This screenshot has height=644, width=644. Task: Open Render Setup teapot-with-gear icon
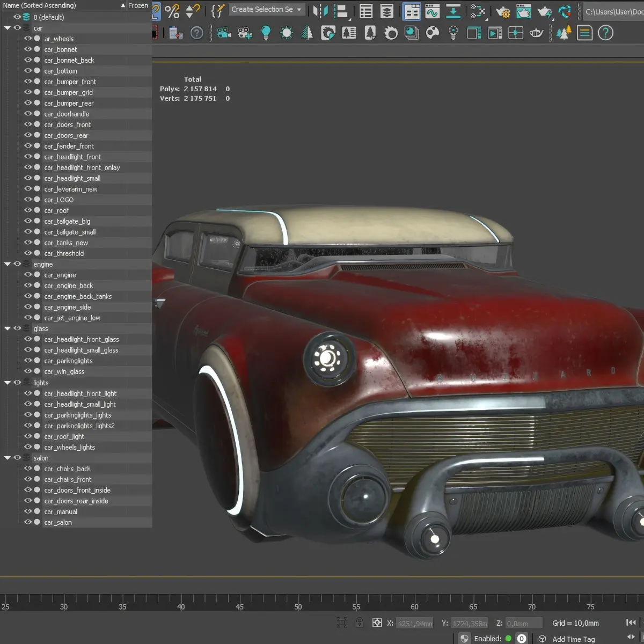(503, 11)
